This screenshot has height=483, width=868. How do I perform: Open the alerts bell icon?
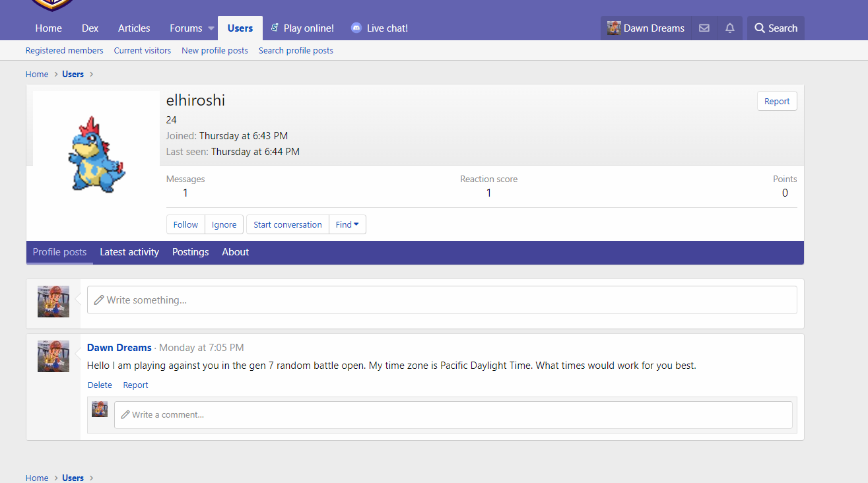729,28
